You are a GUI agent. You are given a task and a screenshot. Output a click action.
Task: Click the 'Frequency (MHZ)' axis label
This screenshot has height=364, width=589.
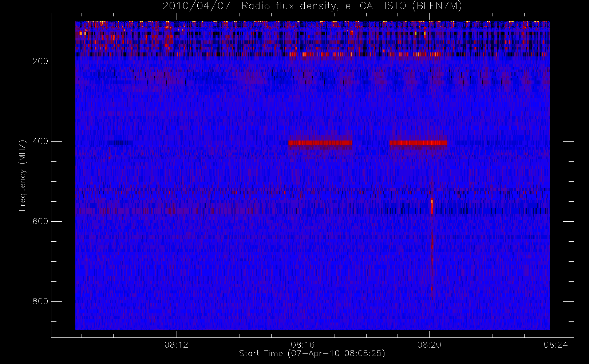coord(23,175)
